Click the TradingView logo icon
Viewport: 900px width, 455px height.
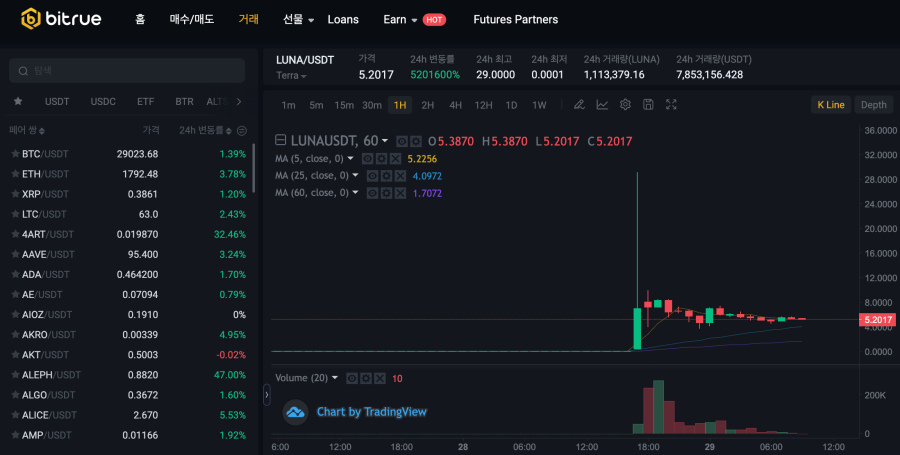[296, 412]
